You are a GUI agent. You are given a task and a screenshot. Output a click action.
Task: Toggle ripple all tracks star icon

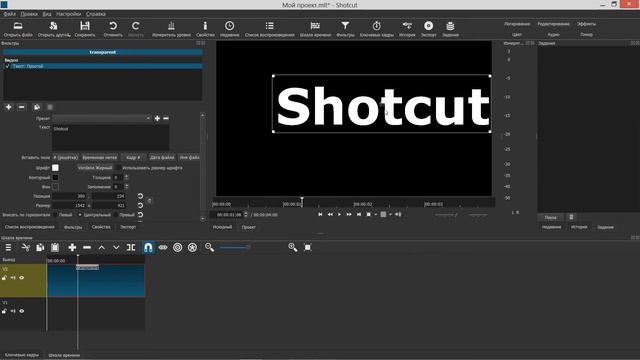pyautogui.click(x=192, y=247)
